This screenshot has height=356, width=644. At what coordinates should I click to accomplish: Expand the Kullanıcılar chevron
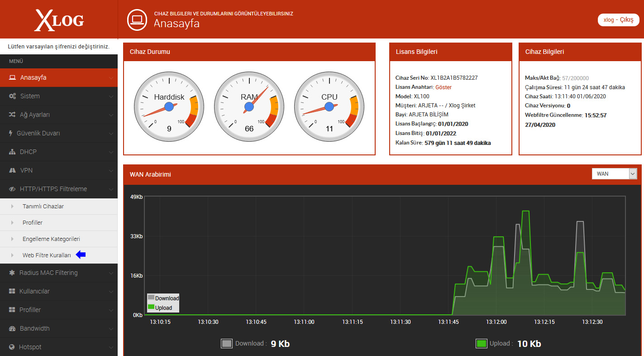[111, 292]
